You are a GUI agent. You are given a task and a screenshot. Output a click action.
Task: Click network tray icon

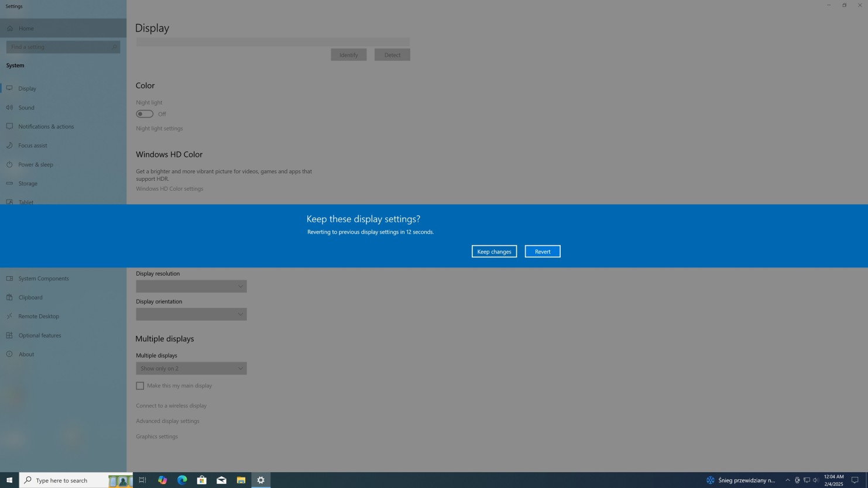coord(807,480)
